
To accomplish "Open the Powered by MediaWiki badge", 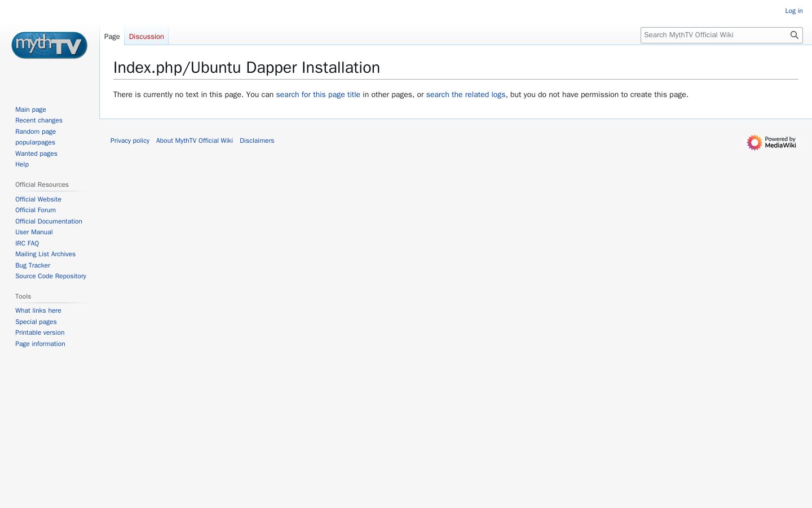I will pos(771,142).
